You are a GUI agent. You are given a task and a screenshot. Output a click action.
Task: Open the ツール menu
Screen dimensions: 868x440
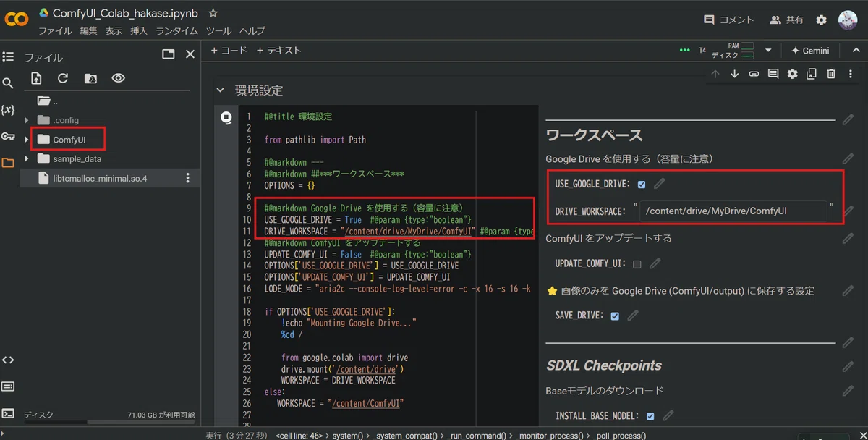219,31
